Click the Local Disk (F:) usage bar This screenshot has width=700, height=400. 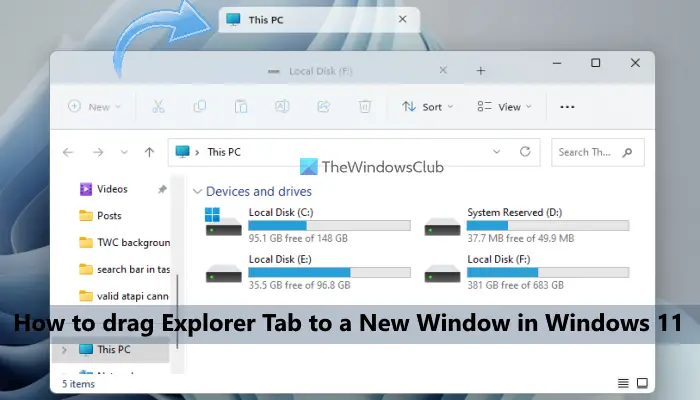click(548, 272)
